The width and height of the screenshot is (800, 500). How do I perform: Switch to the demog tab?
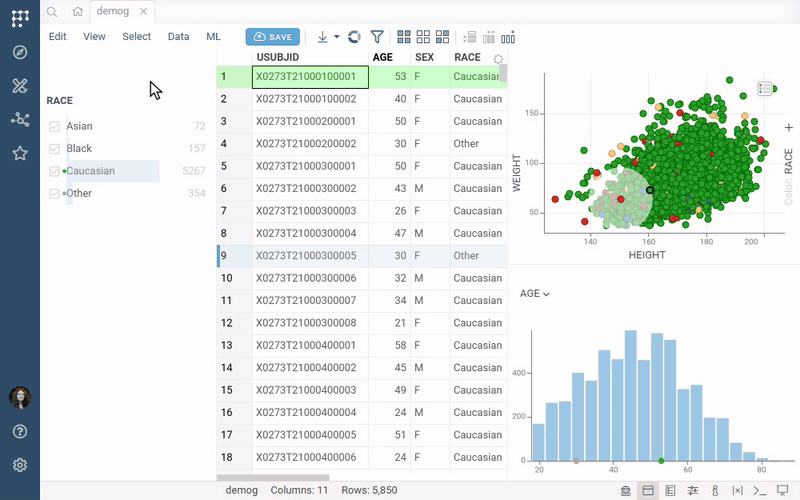click(113, 11)
